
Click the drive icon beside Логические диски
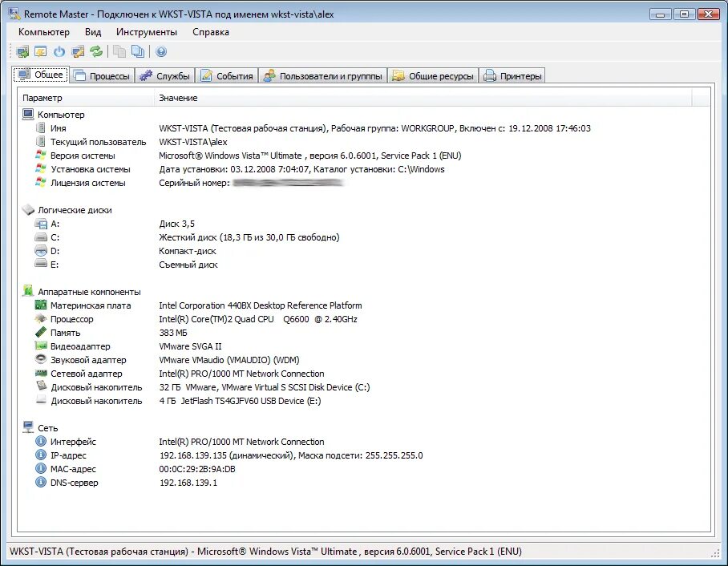[28, 210]
